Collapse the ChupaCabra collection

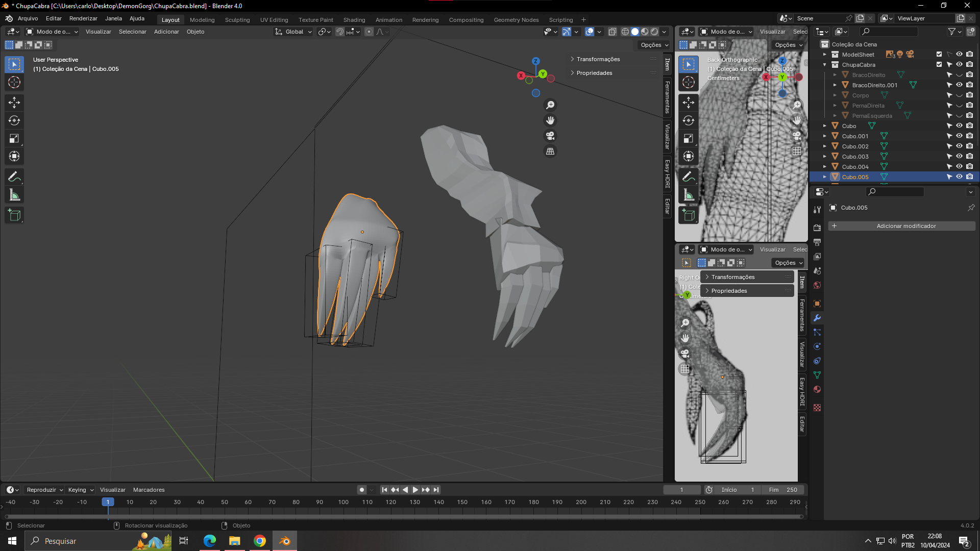click(x=825, y=65)
